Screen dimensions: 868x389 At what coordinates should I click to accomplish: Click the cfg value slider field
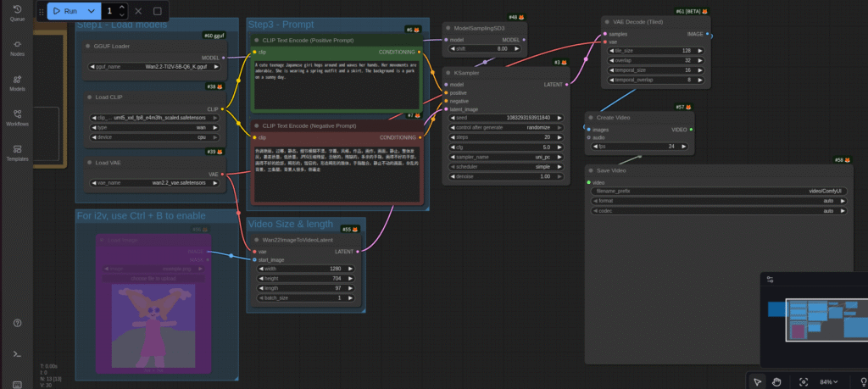coord(503,147)
